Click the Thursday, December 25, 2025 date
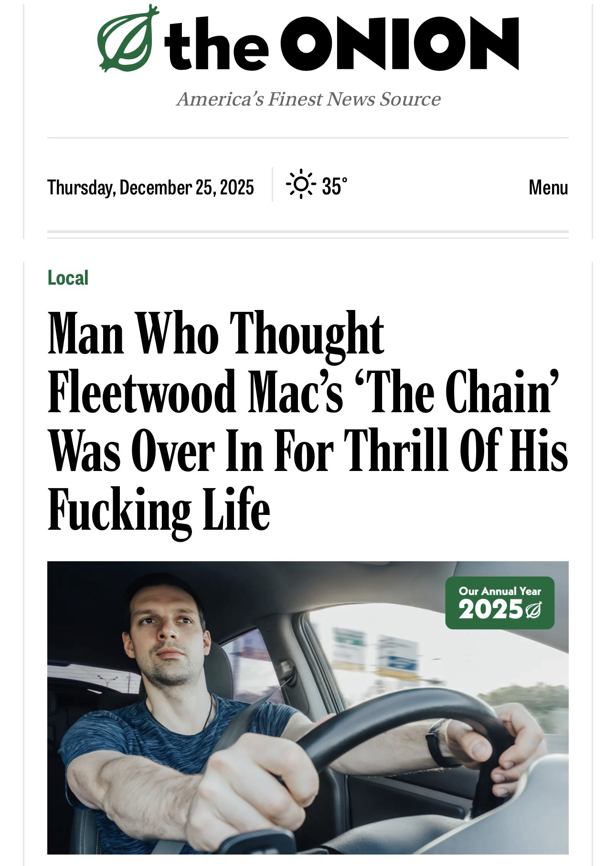 150,187
